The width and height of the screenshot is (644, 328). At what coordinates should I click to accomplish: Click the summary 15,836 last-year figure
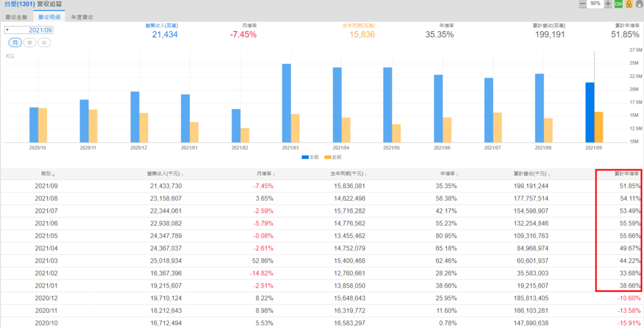click(362, 35)
